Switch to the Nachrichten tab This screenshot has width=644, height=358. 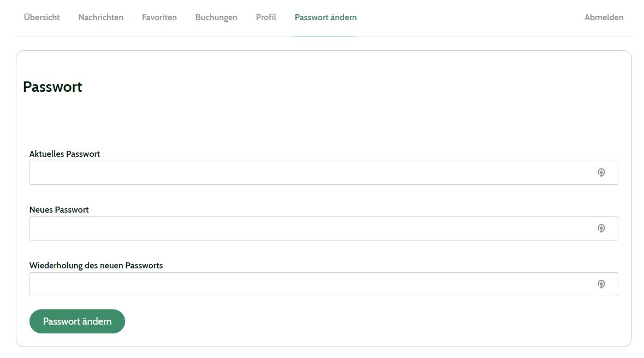[101, 17]
